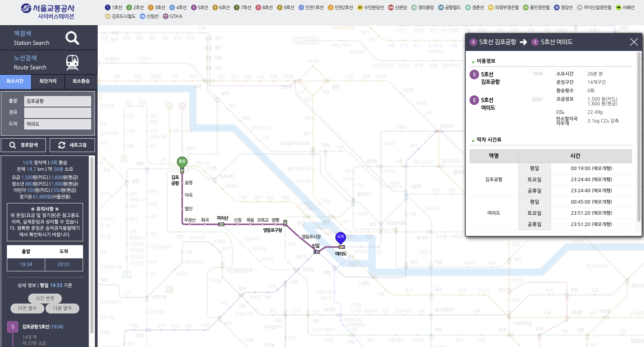Click the 다음 열차 button
The image size is (644, 347).
(x=63, y=308)
